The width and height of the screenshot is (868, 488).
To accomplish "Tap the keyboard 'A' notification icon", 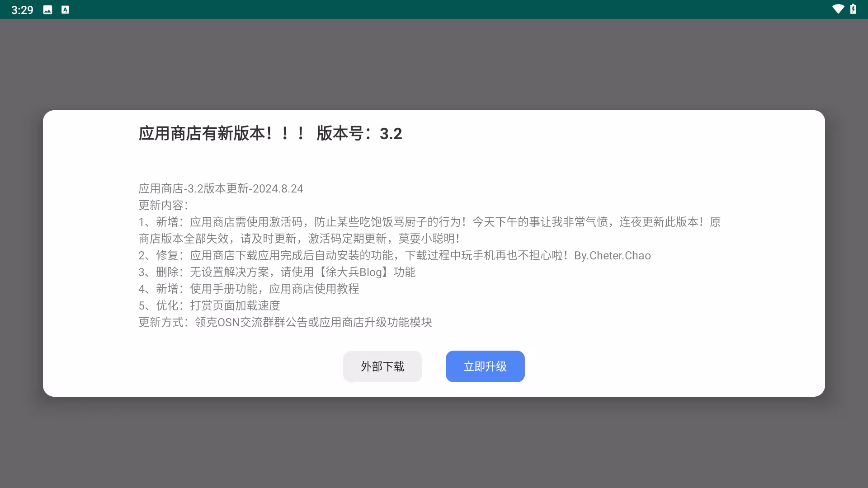I will tap(65, 9).
